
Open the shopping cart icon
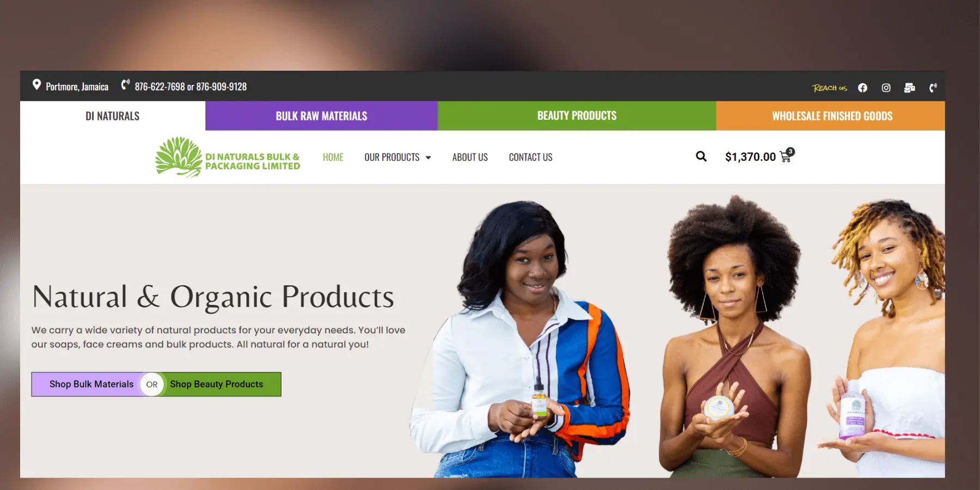pyautogui.click(x=786, y=156)
